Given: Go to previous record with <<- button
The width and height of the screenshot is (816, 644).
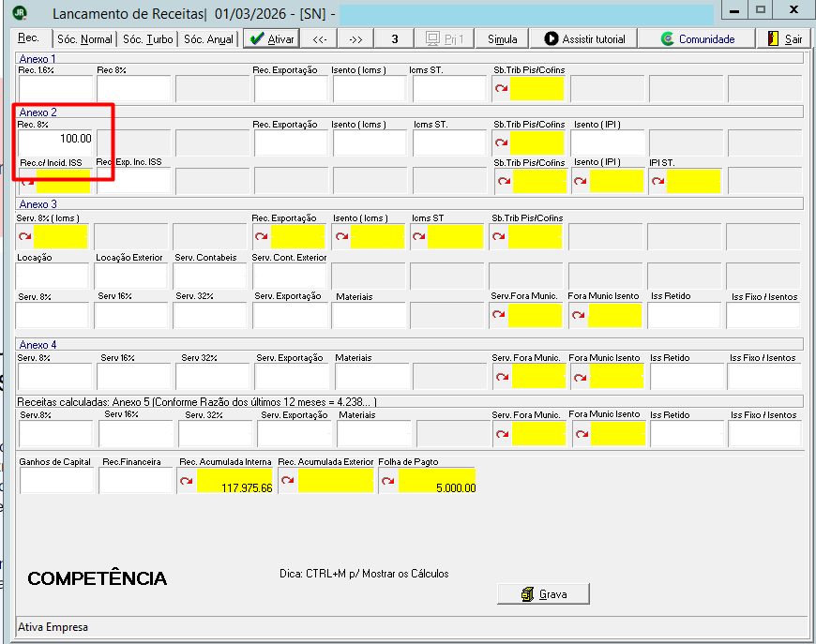Looking at the screenshot, I should [320, 39].
